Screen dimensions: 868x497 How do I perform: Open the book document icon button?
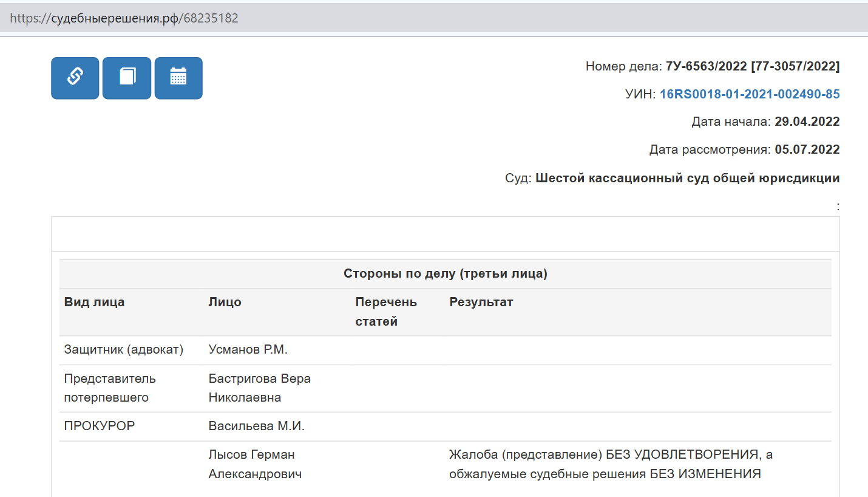click(x=127, y=78)
